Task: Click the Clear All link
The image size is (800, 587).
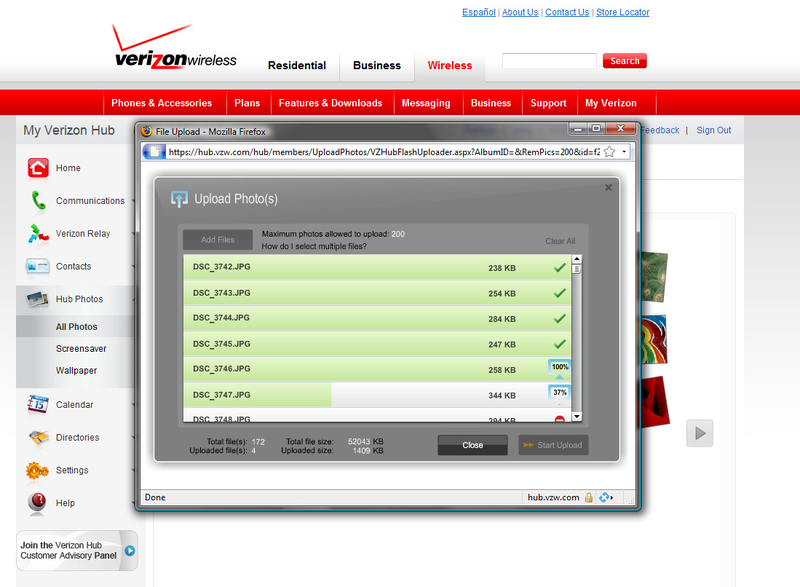Action: pos(560,241)
